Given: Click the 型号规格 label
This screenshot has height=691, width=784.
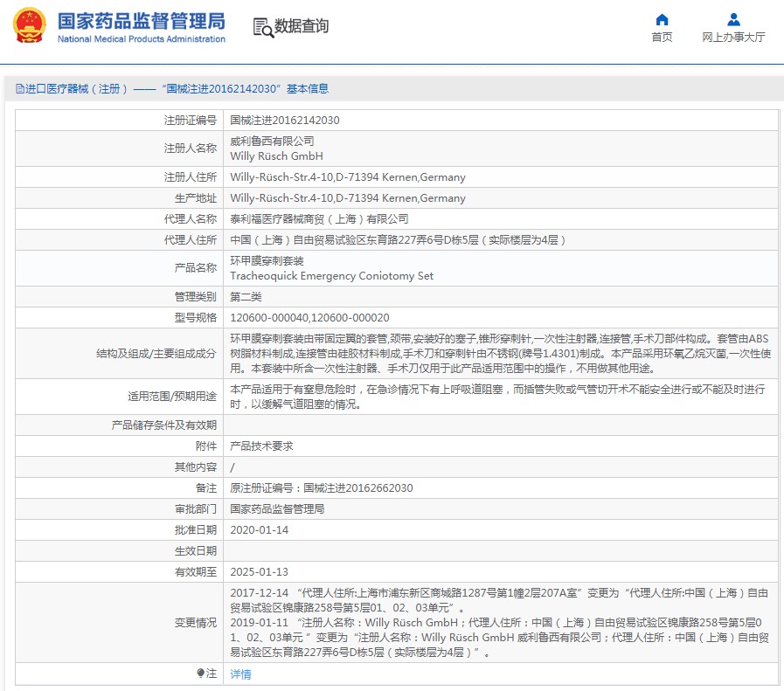Looking at the screenshot, I should pos(196,318).
